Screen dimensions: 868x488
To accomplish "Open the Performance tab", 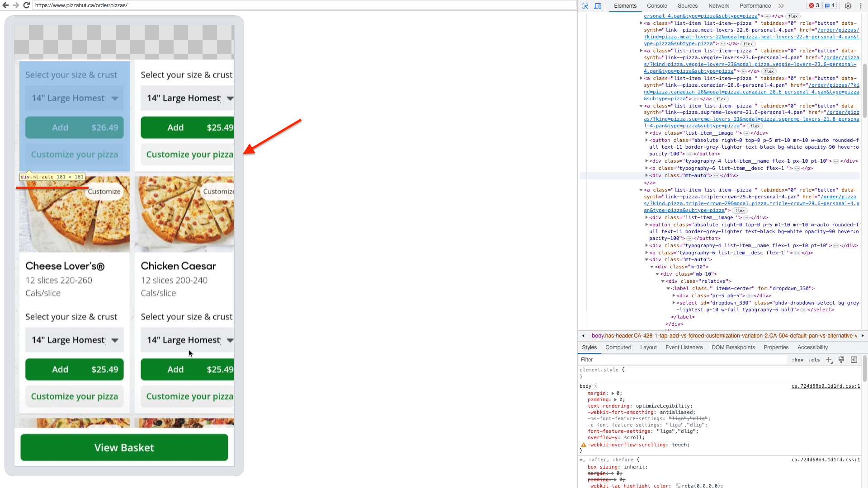I will (755, 6).
